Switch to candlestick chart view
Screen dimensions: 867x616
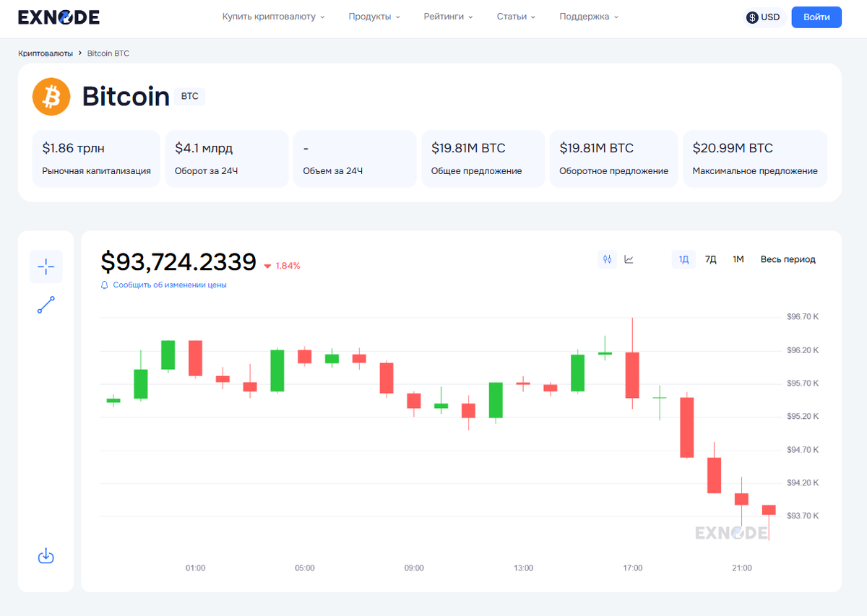coord(607,259)
